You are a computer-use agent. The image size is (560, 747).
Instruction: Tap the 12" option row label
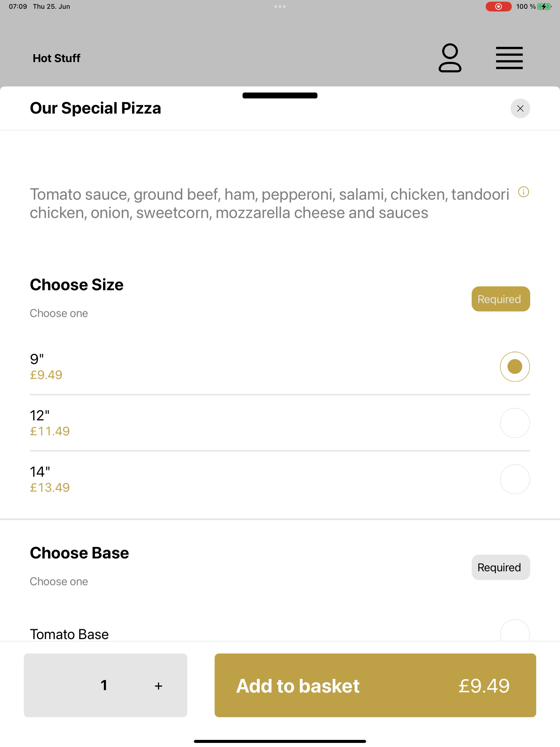coord(40,415)
